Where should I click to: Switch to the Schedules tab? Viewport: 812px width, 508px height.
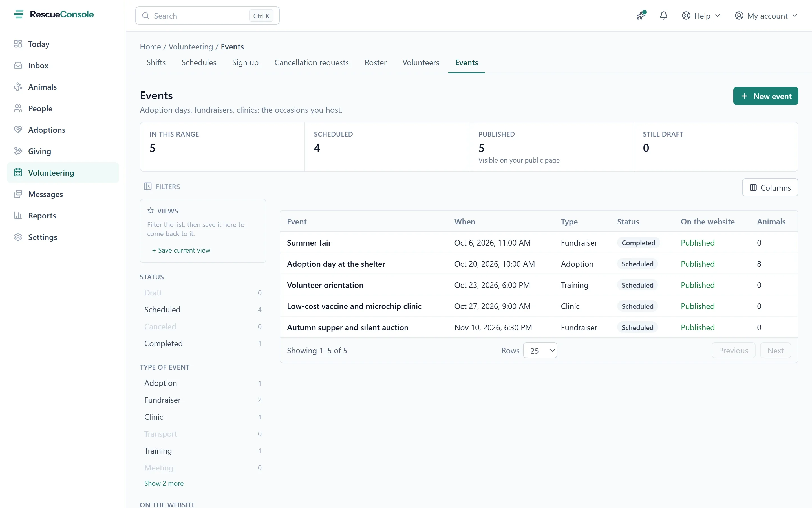point(199,62)
